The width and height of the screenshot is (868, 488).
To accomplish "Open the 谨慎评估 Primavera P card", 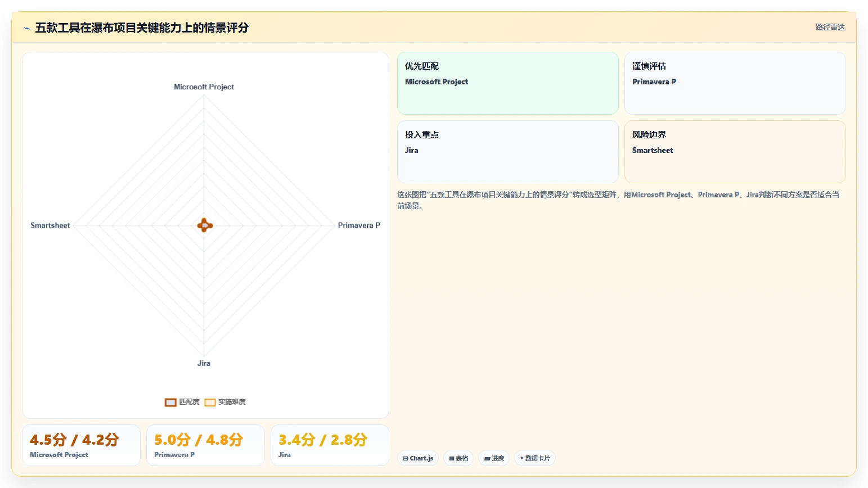I will [735, 83].
